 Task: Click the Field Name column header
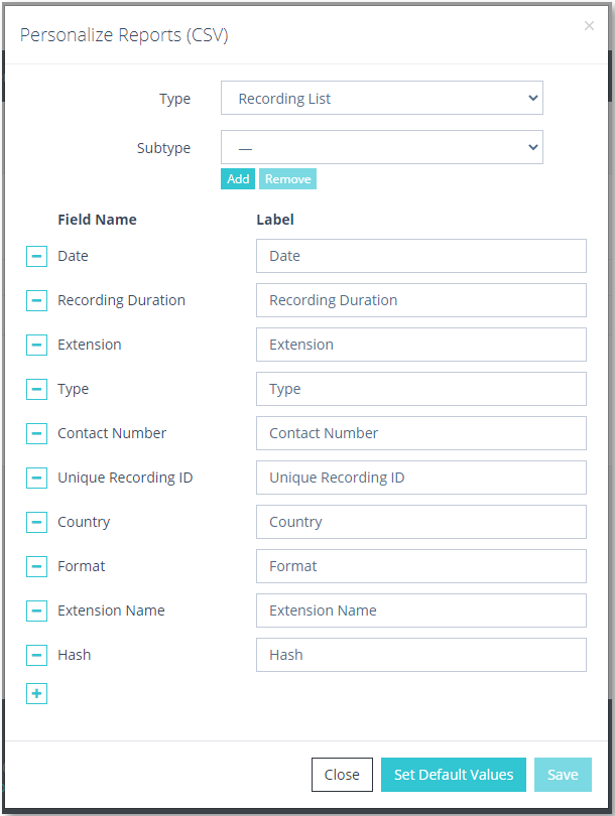tap(97, 220)
